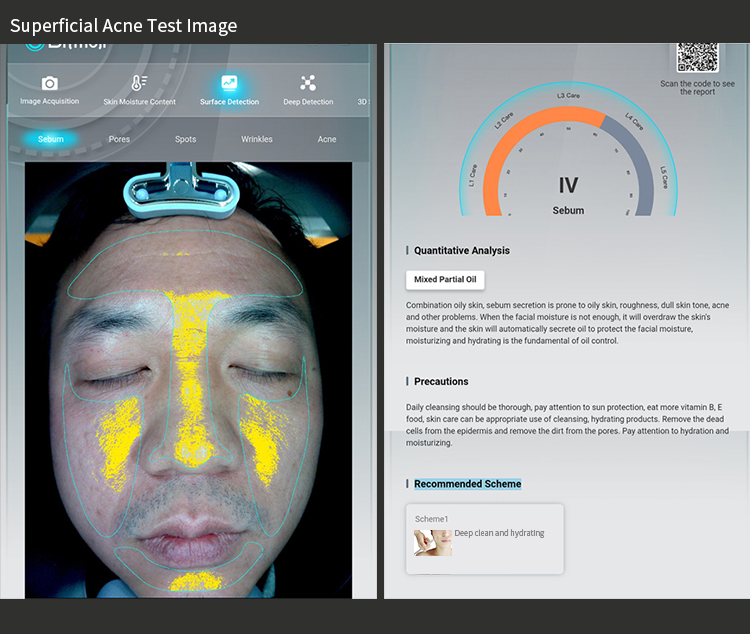Click the partially visible 3D tab
Image resolution: width=750 pixels, height=634 pixels.
pyautogui.click(x=364, y=102)
